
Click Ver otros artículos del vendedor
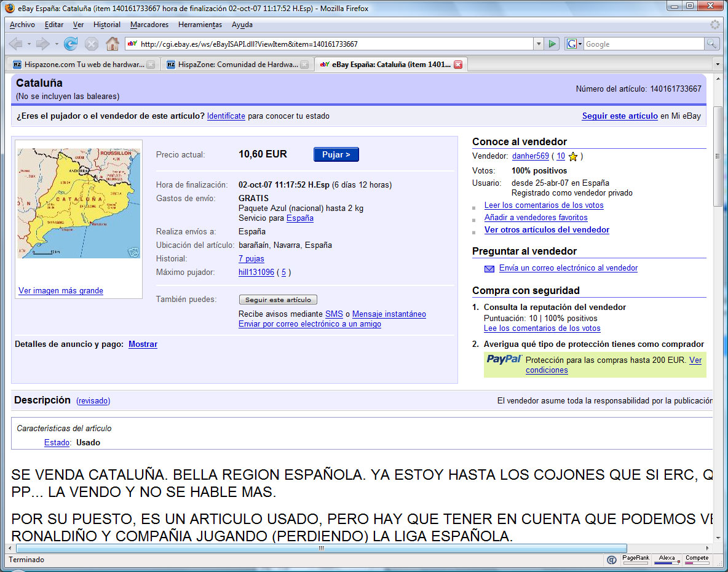547,230
